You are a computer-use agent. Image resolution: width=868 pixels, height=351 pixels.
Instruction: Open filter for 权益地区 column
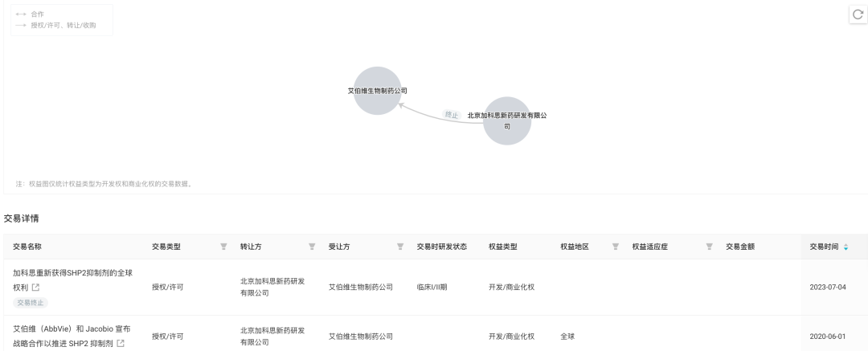tap(616, 247)
